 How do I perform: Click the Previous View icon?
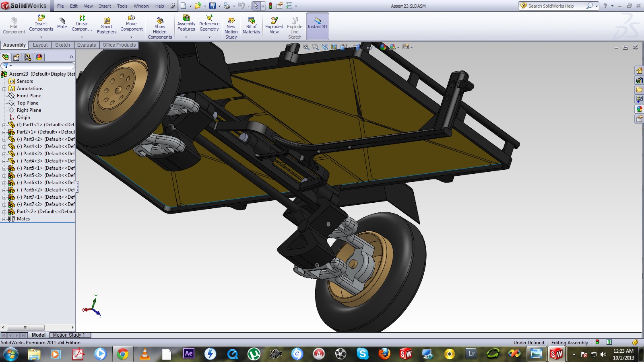[x=325, y=47]
